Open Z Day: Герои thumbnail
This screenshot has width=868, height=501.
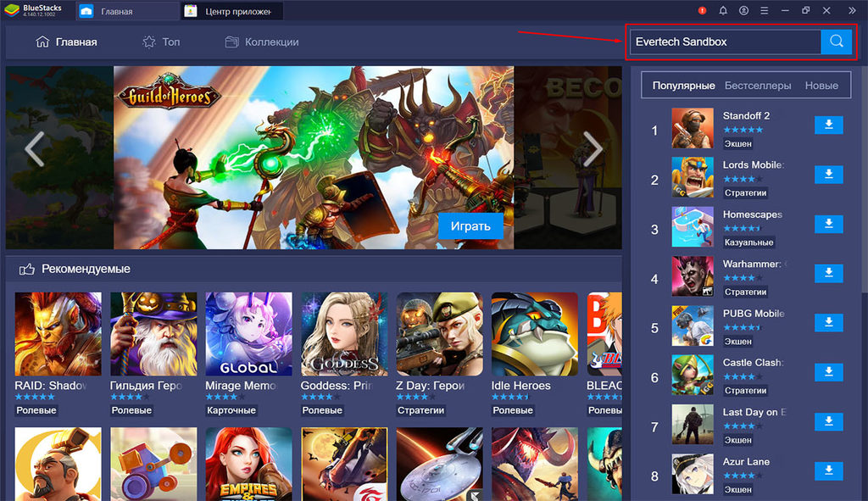click(440, 334)
